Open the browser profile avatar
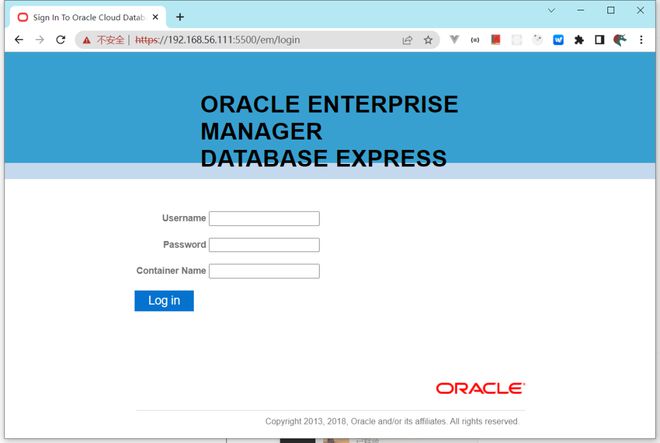This screenshot has height=443, width=660. pos(620,40)
